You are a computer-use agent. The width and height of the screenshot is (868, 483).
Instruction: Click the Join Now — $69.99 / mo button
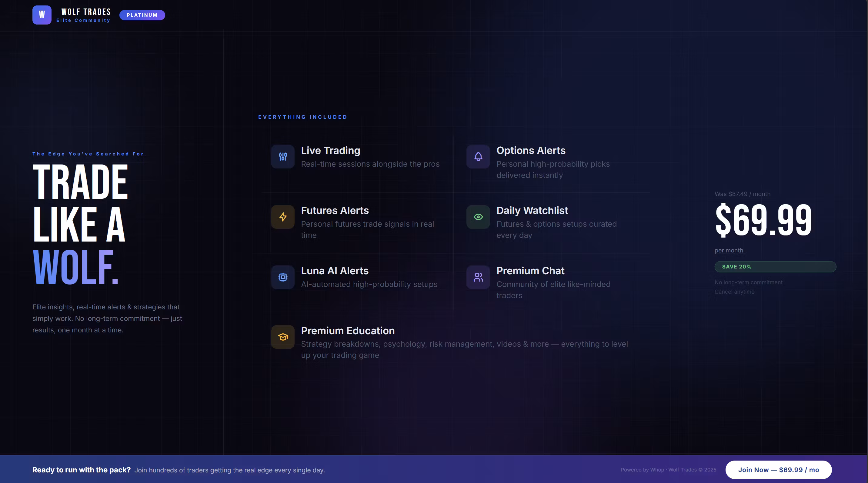pos(778,470)
